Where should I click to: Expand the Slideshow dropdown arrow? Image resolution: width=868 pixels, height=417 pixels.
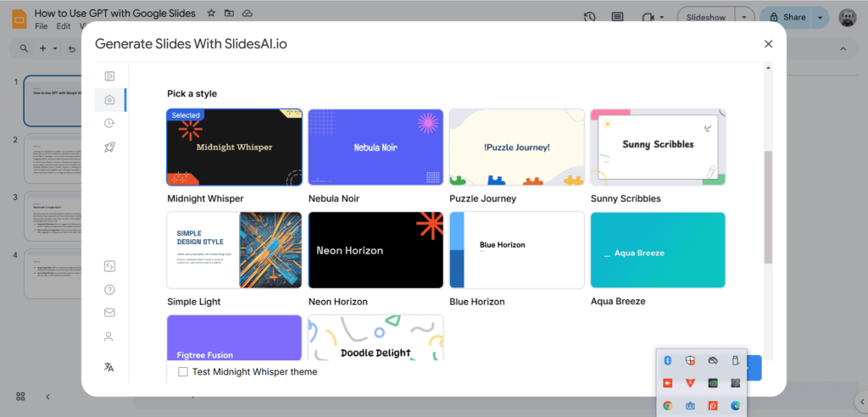click(x=744, y=17)
